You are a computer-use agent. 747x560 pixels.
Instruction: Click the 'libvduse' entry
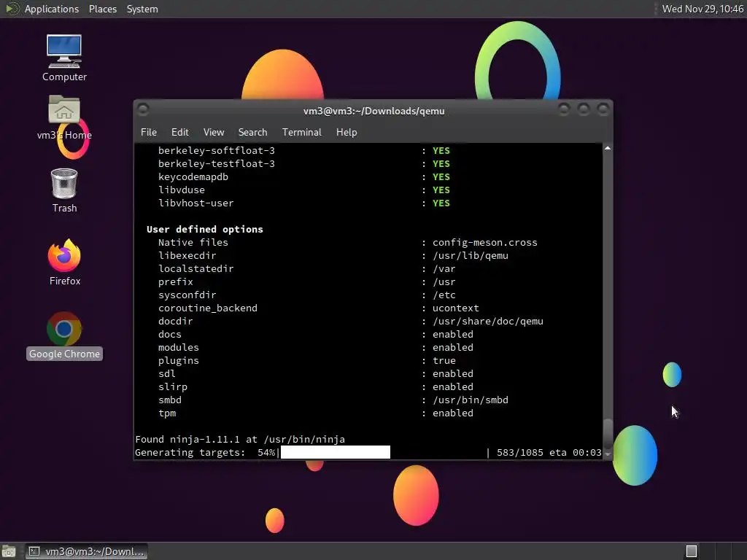pos(182,190)
